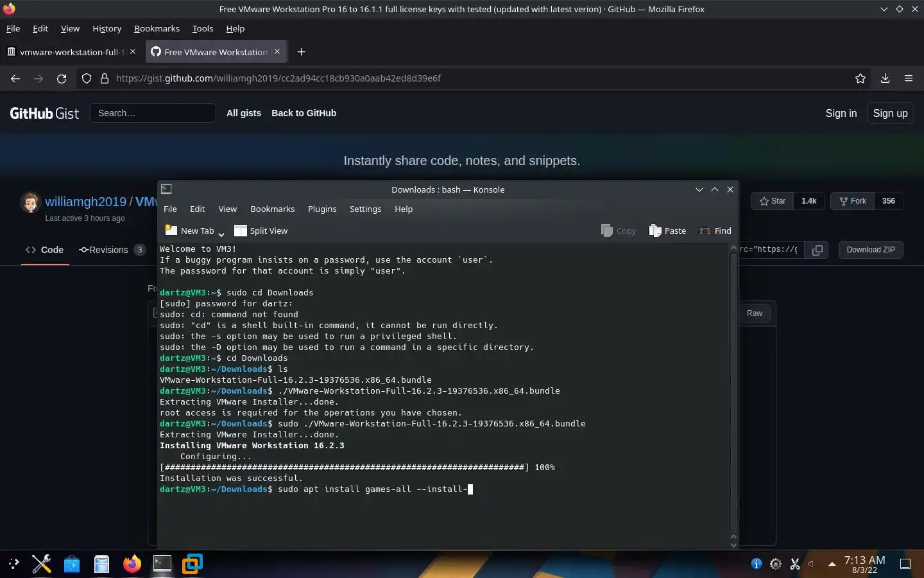The image size is (924, 578).
Task: Open Firefox downloads panel
Action: click(x=885, y=78)
